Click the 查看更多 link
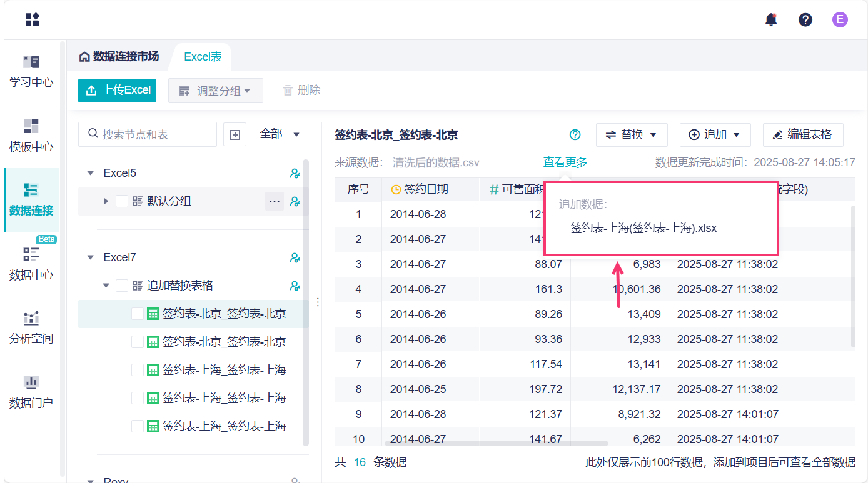This screenshot has height=483, width=868. point(565,162)
